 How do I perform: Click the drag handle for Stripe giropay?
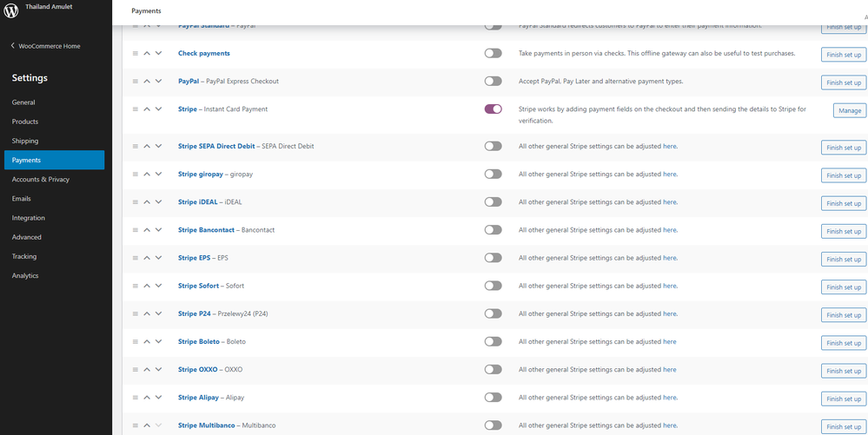135,174
